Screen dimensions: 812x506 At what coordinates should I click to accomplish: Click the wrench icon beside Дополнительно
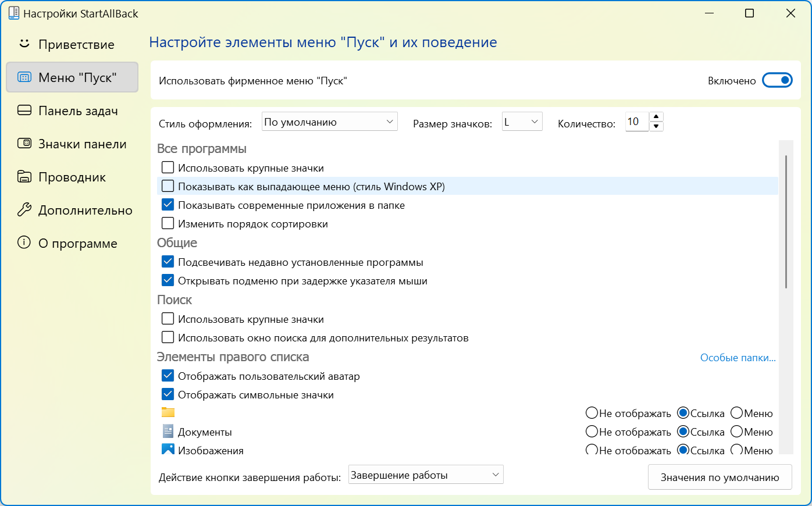point(24,210)
